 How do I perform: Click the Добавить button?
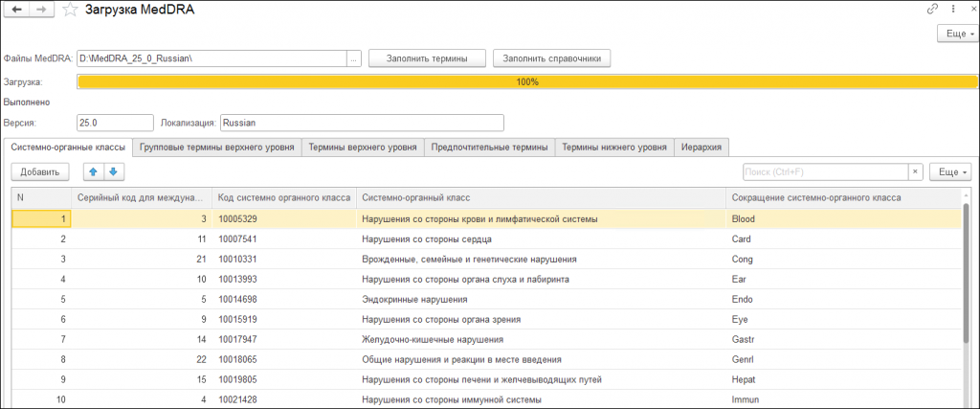(39, 172)
